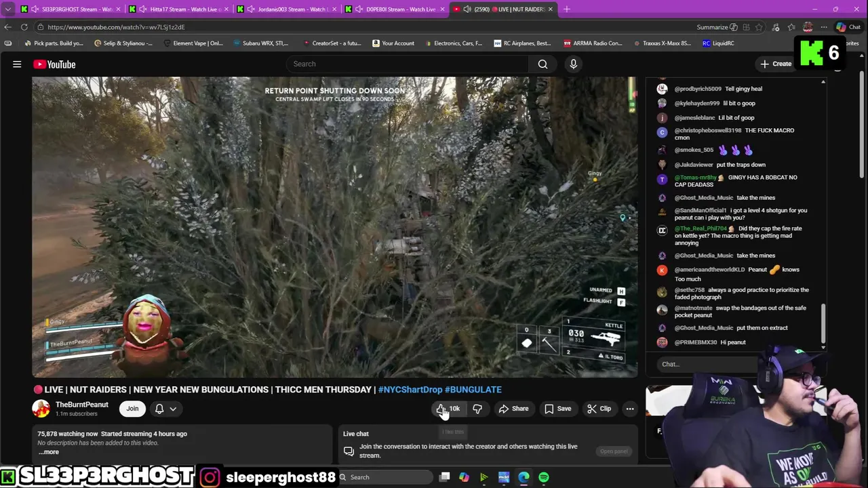Screen dimensions: 868x488
Task: Open Spotify from the taskbar
Action: (x=544, y=477)
